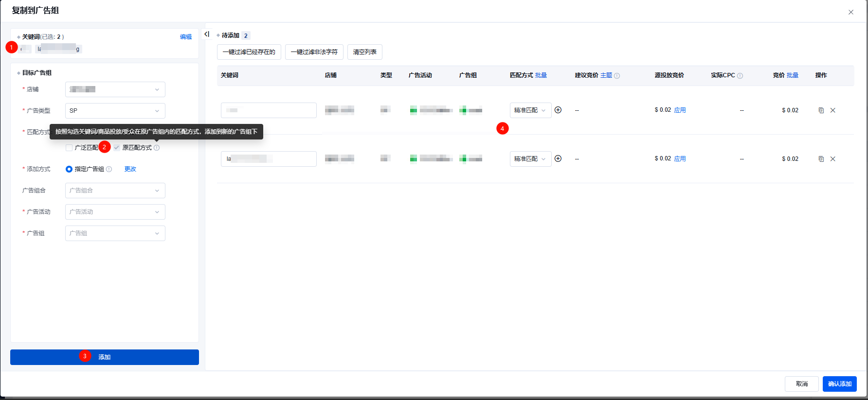Click plus icon beside second row match type

[558, 159]
